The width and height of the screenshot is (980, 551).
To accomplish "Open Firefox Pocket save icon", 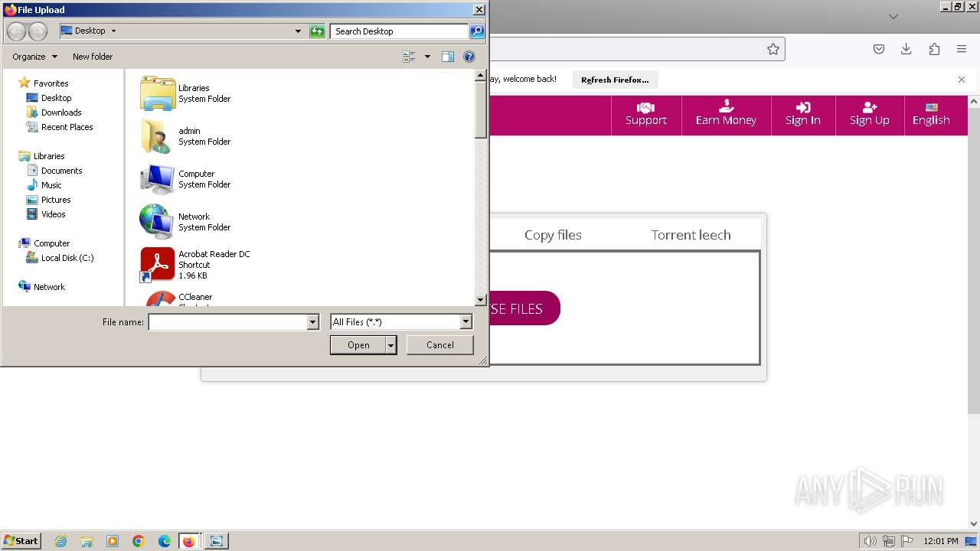I will click(879, 49).
